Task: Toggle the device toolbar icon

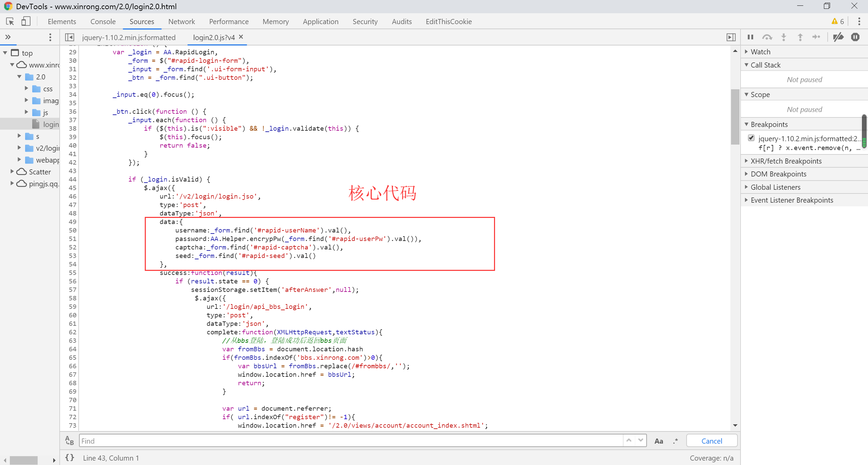Action: (26, 21)
